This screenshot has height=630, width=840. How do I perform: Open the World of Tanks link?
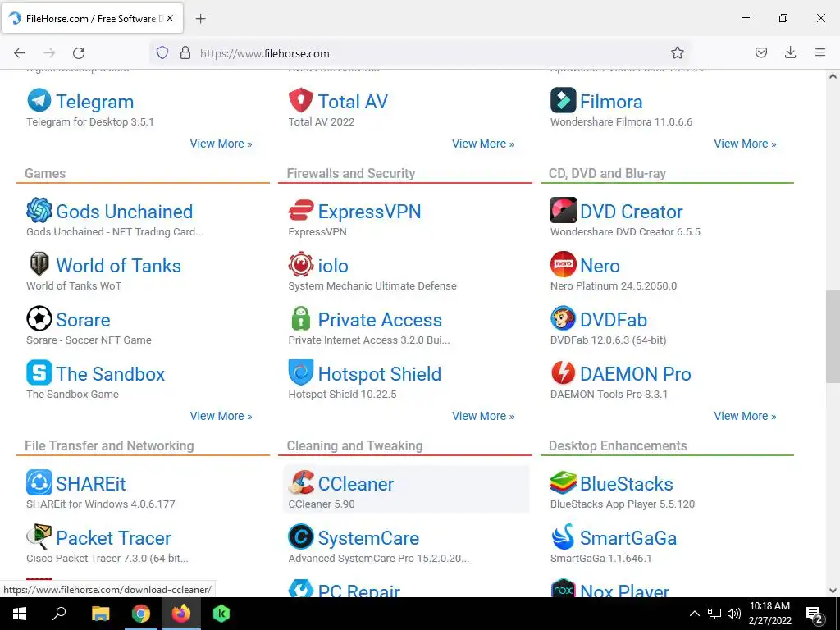click(x=118, y=266)
